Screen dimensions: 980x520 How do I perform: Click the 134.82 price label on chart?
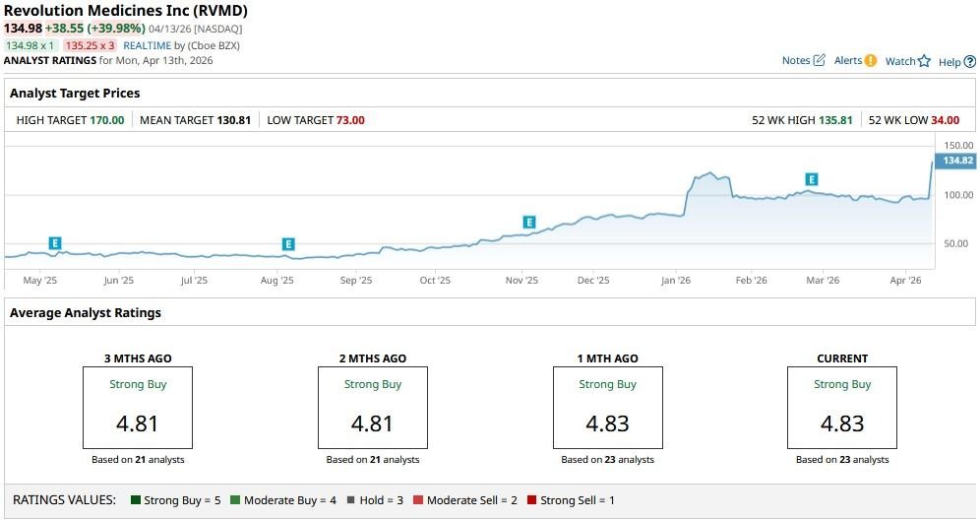[x=957, y=161]
